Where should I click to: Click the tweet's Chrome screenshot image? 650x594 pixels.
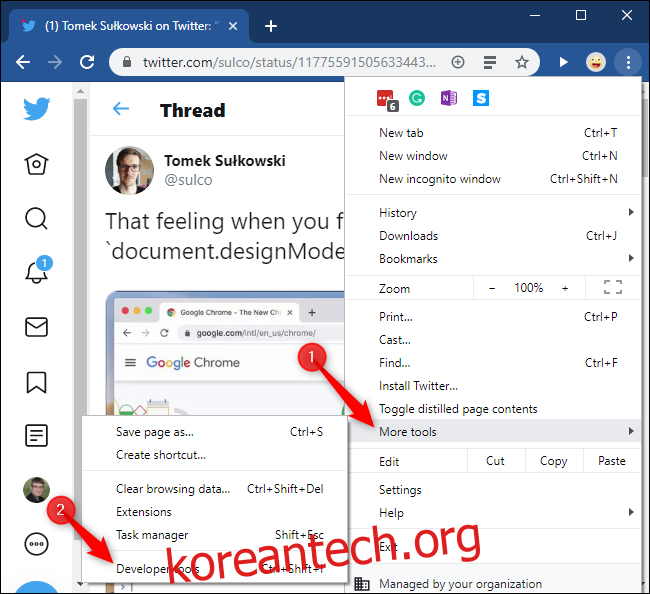[x=225, y=353]
